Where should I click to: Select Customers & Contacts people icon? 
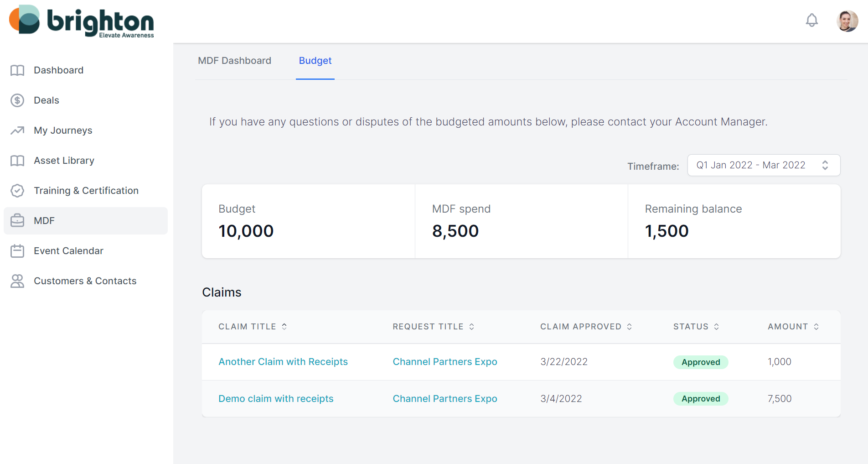click(17, 281)
